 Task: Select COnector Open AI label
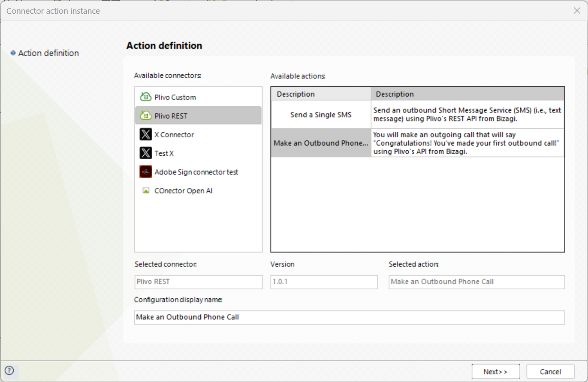click(x=184, y=191)
